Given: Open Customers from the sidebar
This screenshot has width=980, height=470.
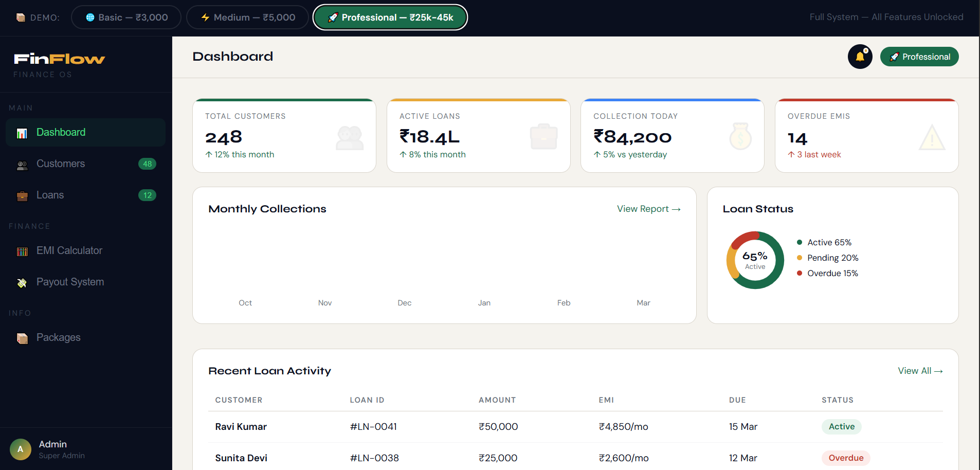Looking at the screenshot, I should click(x=60, y=164).
